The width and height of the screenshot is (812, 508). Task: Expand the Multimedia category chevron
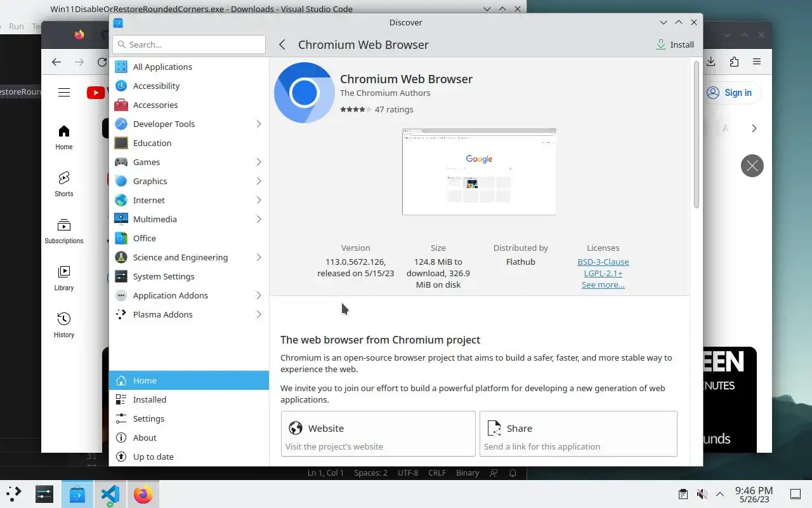(x=259, y=219)
